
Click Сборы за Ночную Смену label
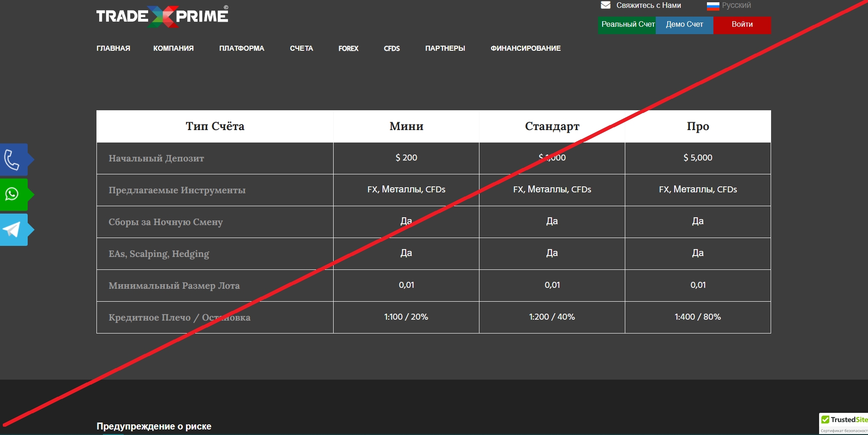[x=165, y=222]
